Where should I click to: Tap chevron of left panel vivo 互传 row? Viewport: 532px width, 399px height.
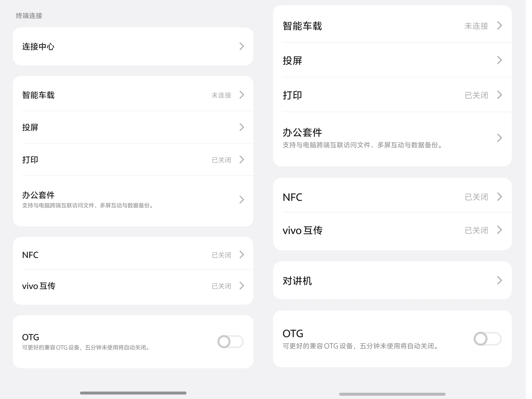pos(242,286)
